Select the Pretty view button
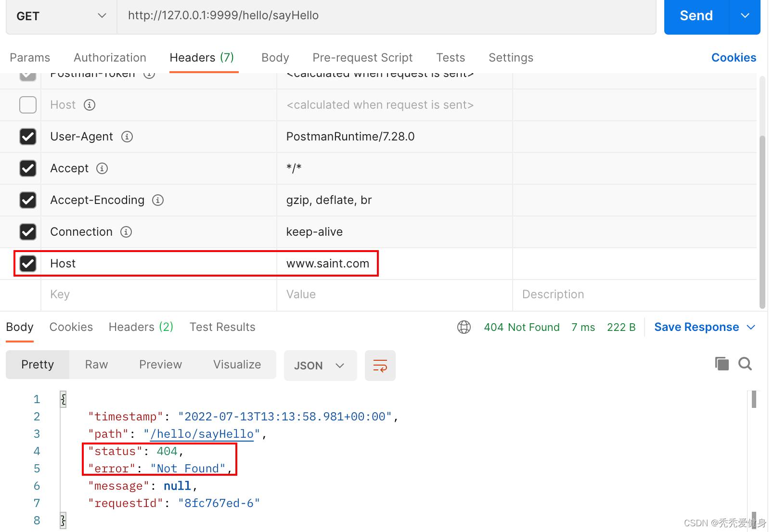The width and height of the screenshot is (774, 532). coord(38,365)
